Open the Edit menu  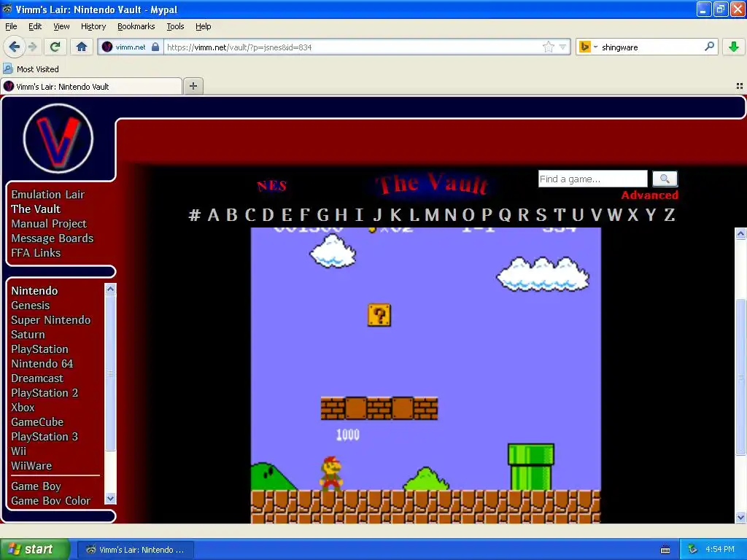point(35,26)
